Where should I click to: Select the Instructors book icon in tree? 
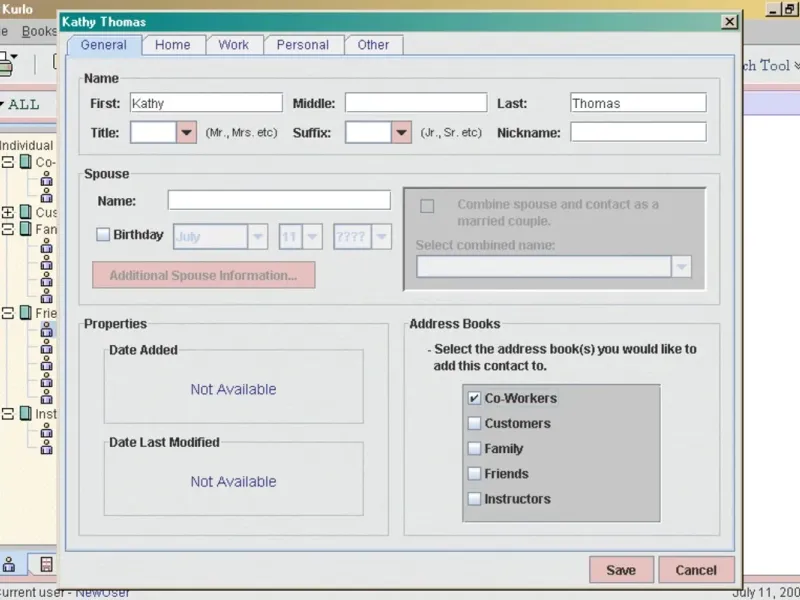[x=26, y=414]
